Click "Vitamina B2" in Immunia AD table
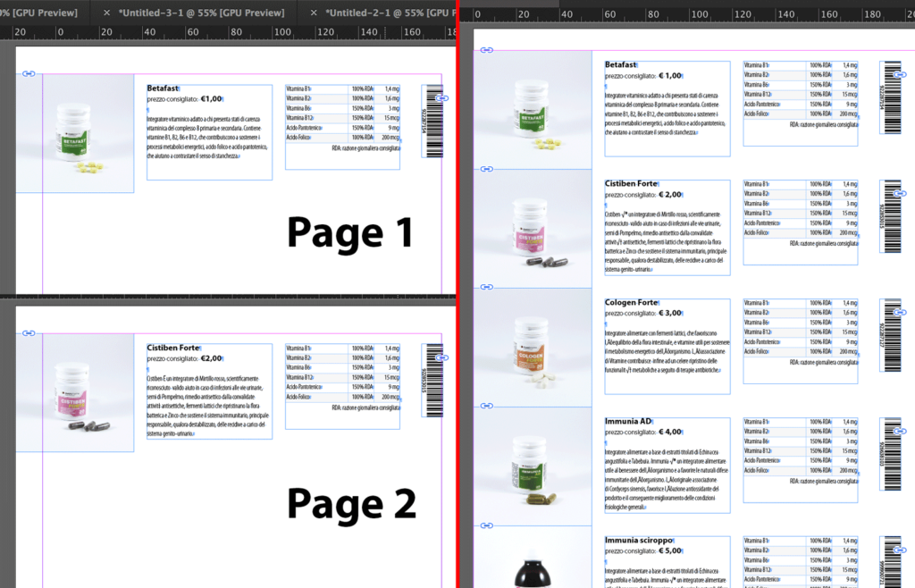 pyautogui.click(x=756, y=431)
